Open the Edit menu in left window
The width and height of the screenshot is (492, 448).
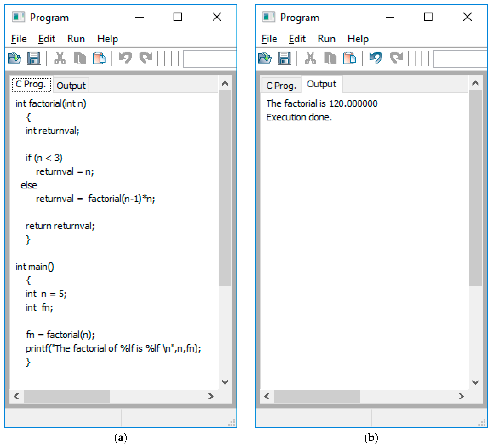click(47, 39)
